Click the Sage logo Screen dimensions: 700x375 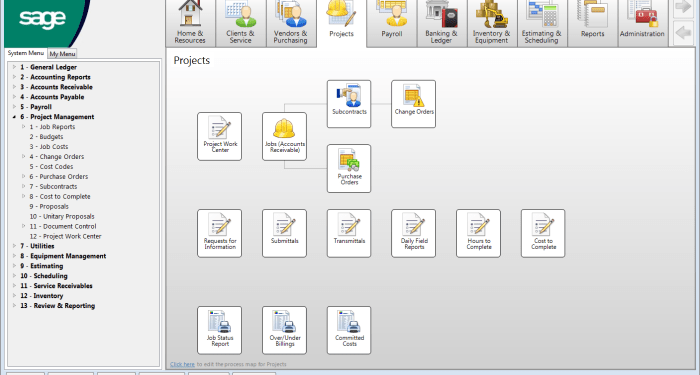tap(42, 19)
